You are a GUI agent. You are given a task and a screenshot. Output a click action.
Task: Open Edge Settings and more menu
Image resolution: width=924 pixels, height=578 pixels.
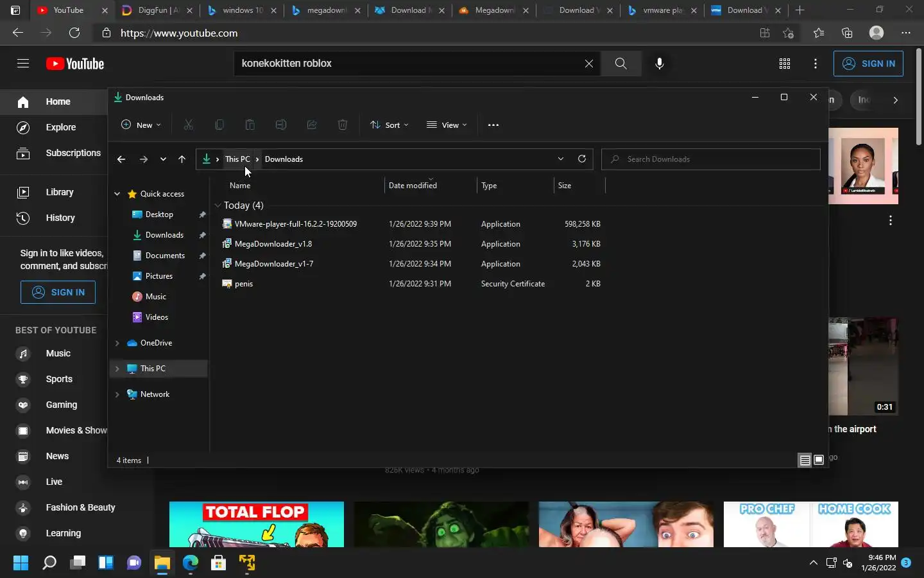coord(906,33)
